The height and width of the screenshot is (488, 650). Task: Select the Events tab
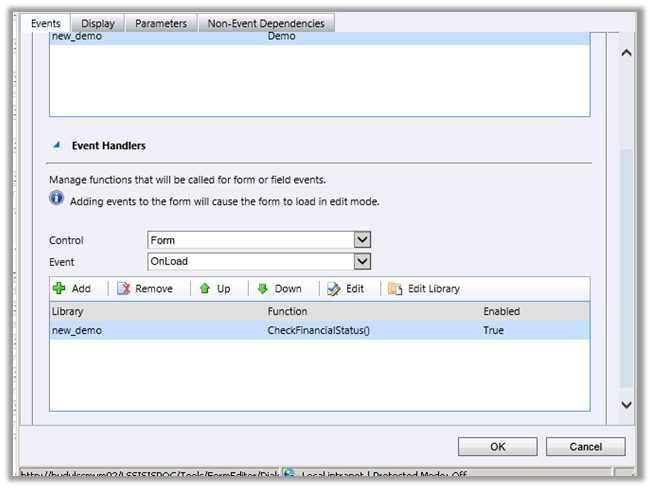45,23
